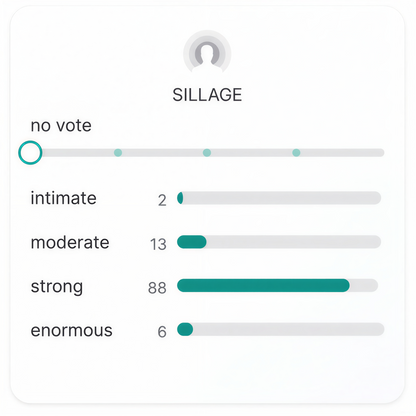The image size is (416, 416).
Task: Click the enormous vote count 6
Action: 162,332
